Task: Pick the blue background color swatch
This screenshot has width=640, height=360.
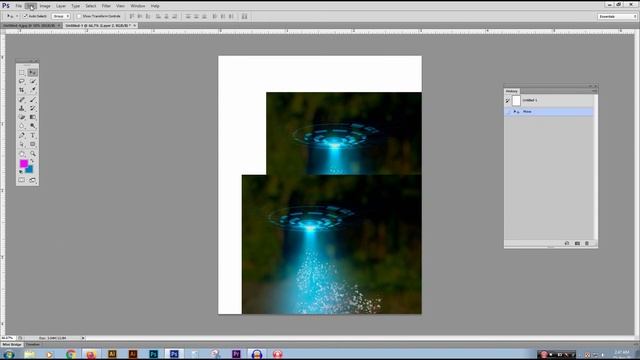Action: tap(30, 170)
